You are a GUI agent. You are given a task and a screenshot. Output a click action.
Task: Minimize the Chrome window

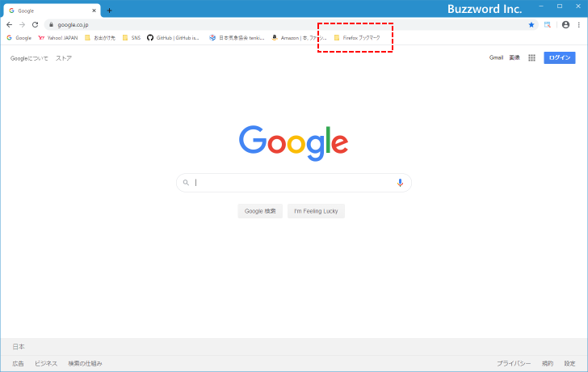coord(541,6)
